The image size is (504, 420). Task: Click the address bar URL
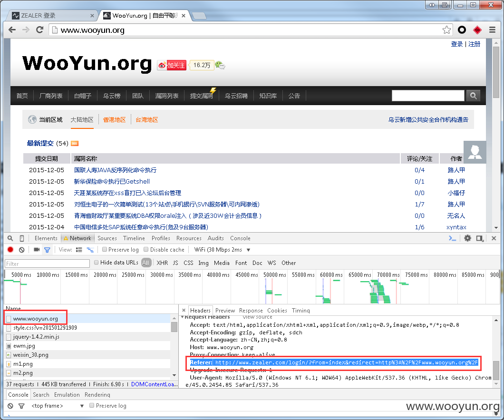pos(93,30)
